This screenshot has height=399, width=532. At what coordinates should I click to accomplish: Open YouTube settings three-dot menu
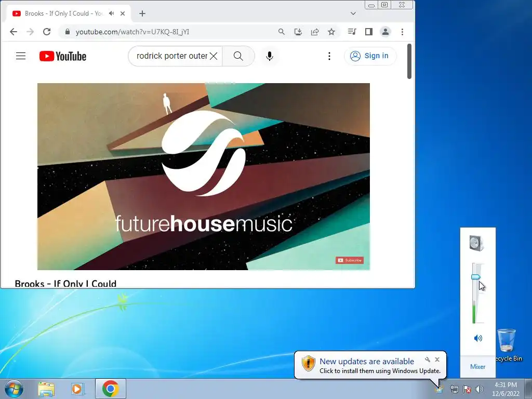(329, 56)
